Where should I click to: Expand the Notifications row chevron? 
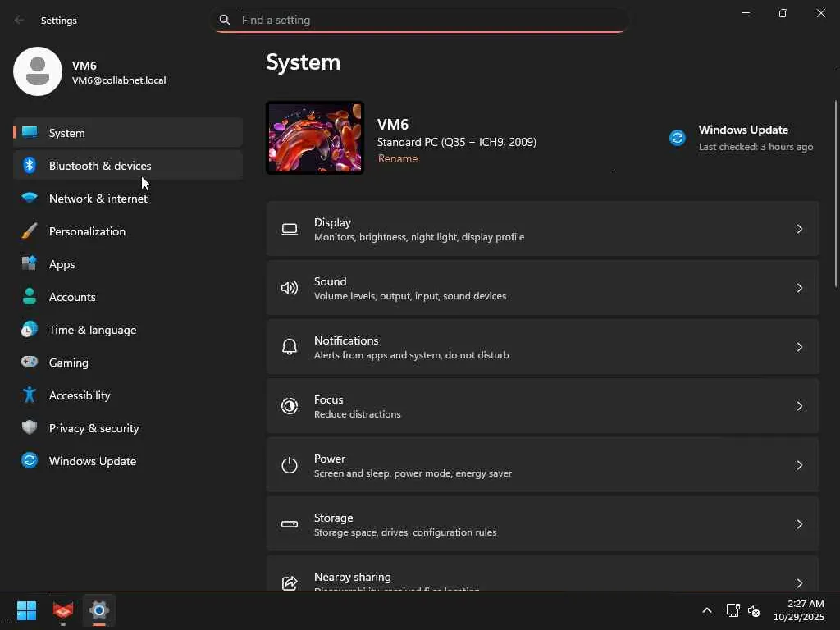800,347
